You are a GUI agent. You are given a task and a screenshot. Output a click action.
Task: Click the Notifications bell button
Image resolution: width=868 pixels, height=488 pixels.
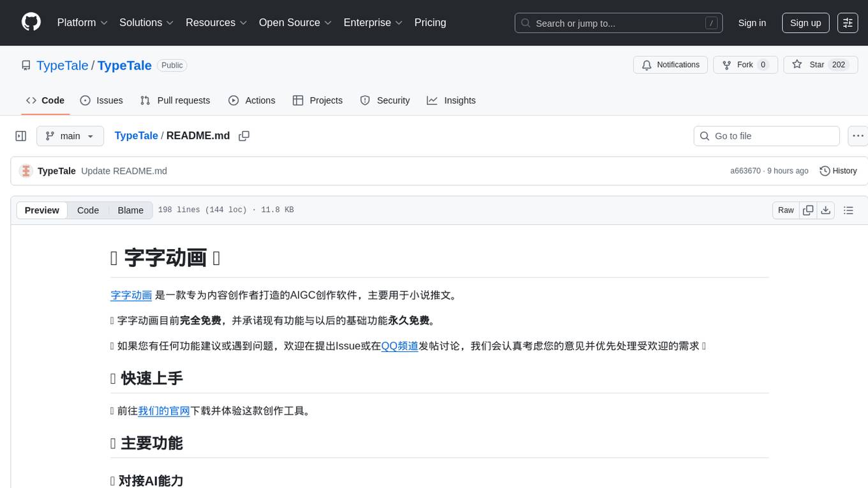671,65
